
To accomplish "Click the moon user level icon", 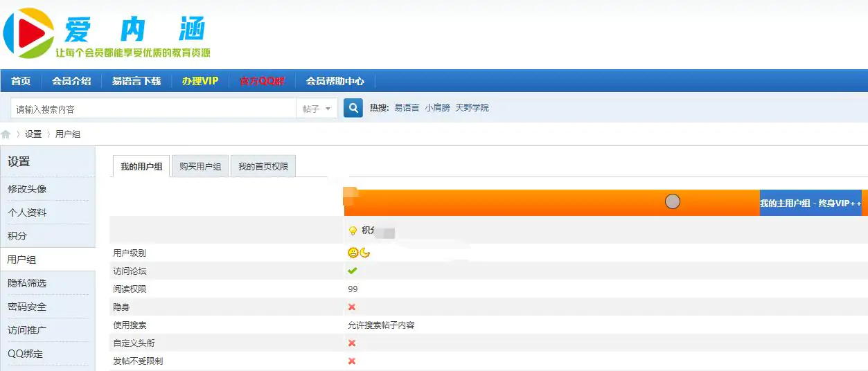I will tap(365, 253).
